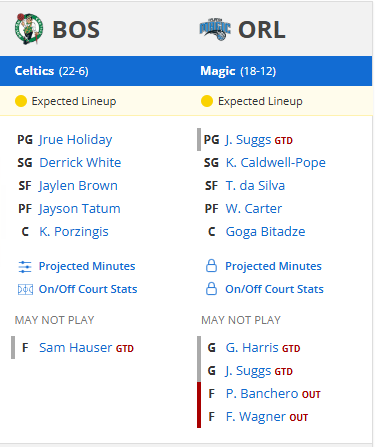This screenshot has height=447, width=375.
Task: Click the Boston Celtics logo
Action: pos(29,29)
